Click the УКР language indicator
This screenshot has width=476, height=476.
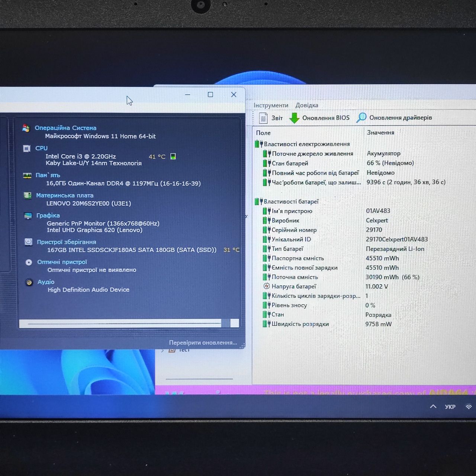click(450, 407)
